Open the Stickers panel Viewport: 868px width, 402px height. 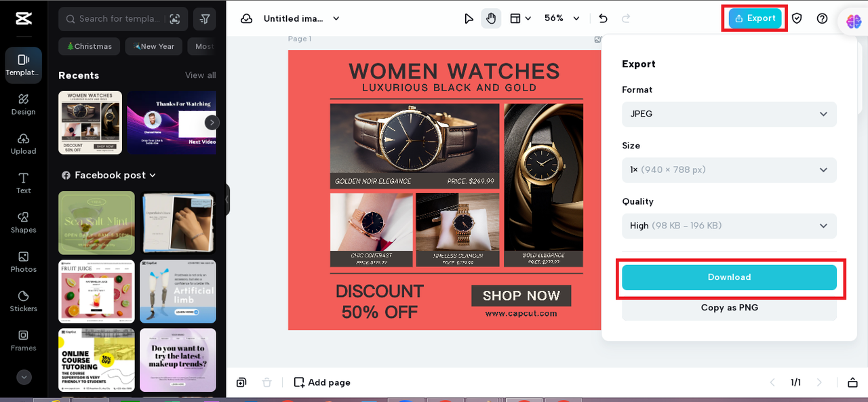(x=24, y=301)
